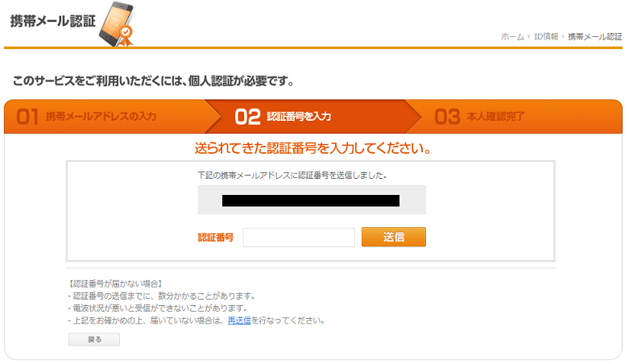The image size is (629, 364).
Task: Click the mobile phone mail certification icon
Action: tap(117, 24)
